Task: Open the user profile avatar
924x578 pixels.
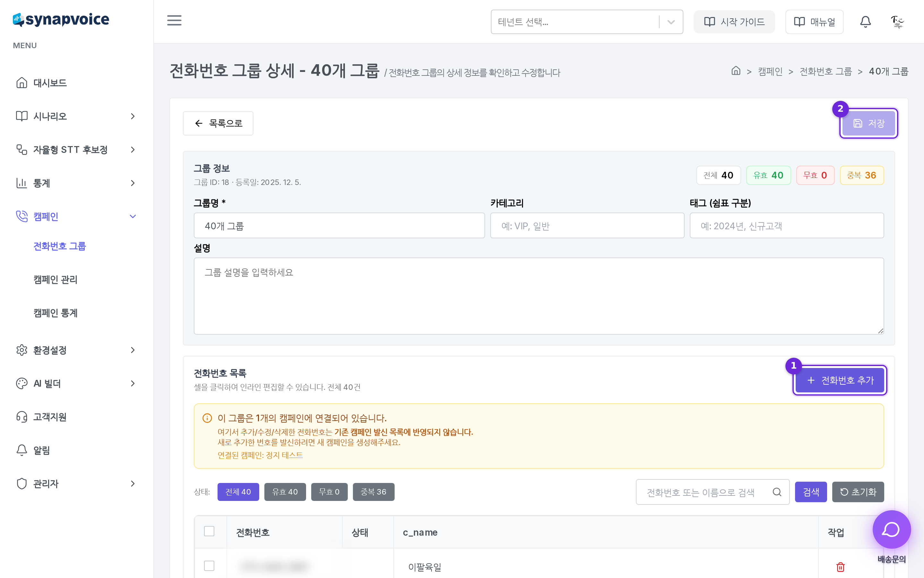Action: click(897, 22)
